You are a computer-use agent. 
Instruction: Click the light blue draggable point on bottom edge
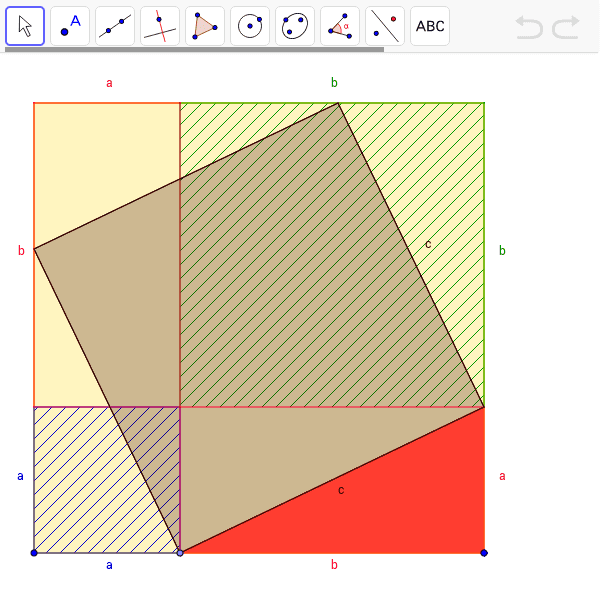(x=180, y=553)
